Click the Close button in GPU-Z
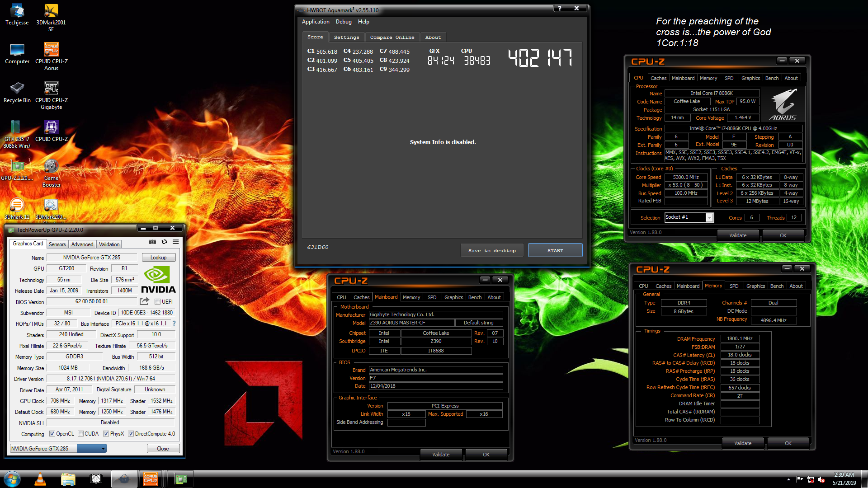The image size is (868, 488). 163,449
